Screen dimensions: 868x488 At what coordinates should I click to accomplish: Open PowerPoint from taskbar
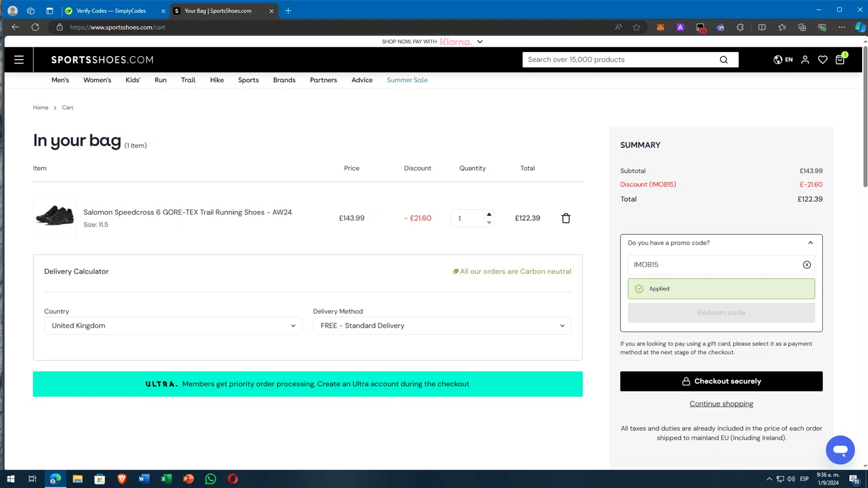[x=189, y=479]
